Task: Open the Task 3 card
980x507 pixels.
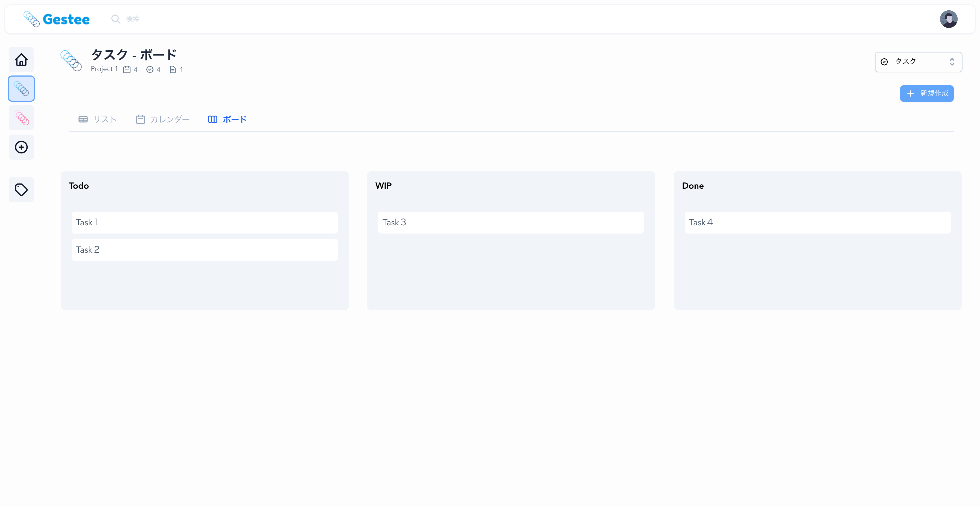Action: pos(511,223)
